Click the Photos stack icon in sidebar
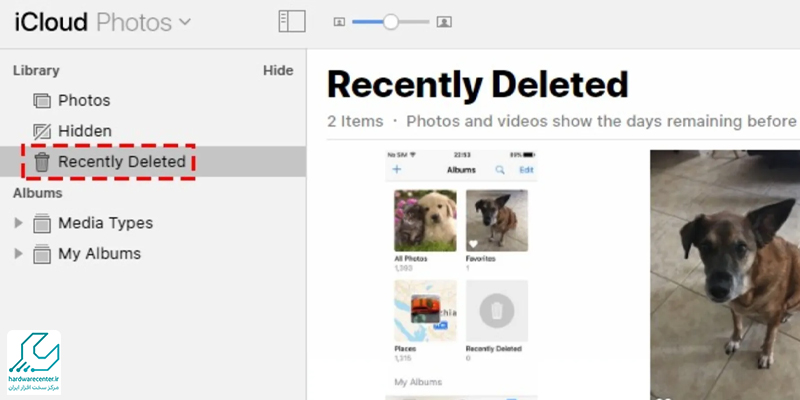The height and width of the screenshot is (400, 800). pyautogui.click(x=42, y=101)
